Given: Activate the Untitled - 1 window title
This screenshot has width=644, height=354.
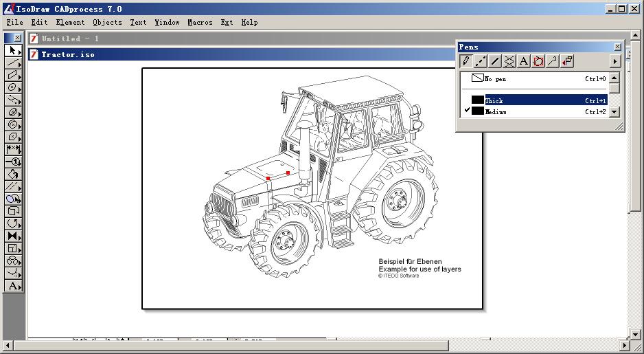Looking at the screenshot, I should click(70, 38).
